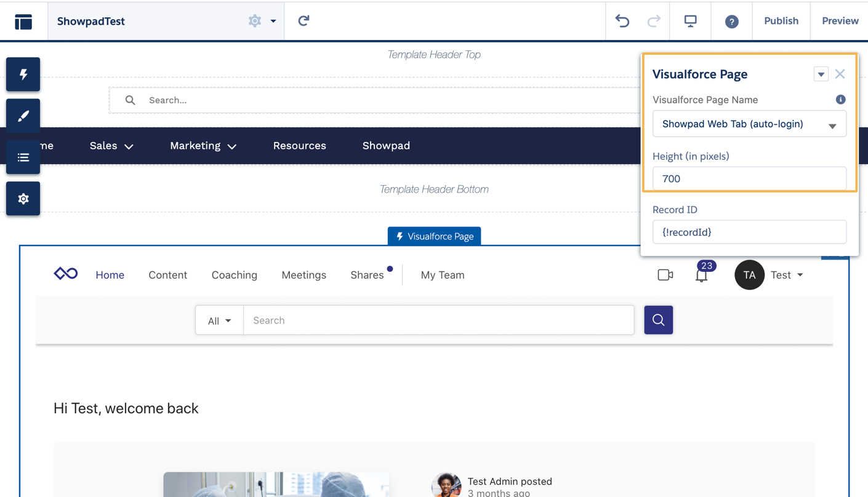Expand the Marketing navigation menu
The width and height of the screenshot is (868, 497).
(x=203, y=146)
